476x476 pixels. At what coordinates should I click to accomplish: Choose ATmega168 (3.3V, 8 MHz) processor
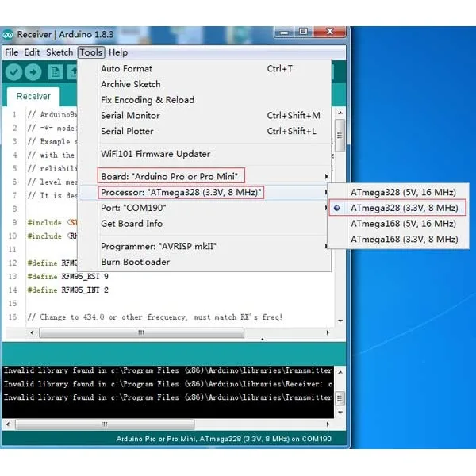[x=398, y=240]
